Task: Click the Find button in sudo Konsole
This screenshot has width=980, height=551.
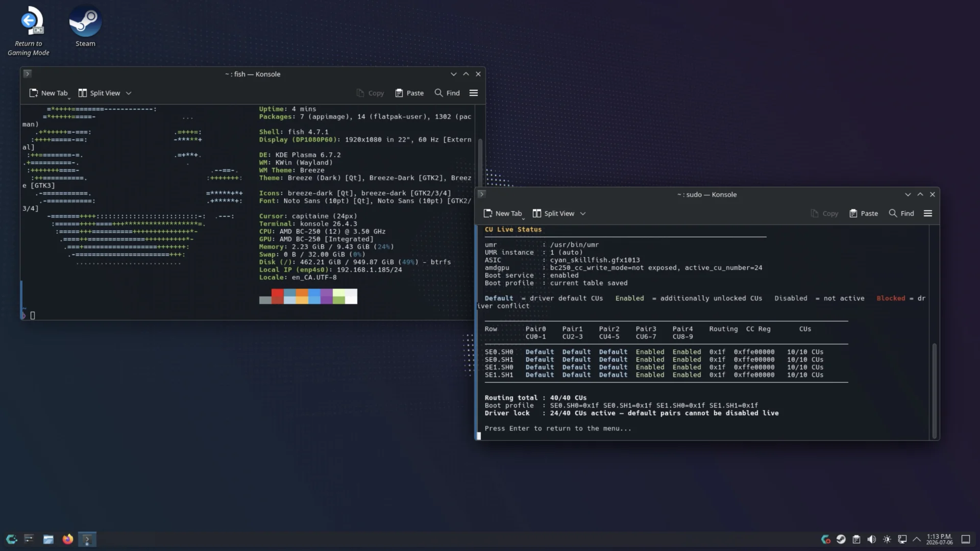Action: coord(901,213)
